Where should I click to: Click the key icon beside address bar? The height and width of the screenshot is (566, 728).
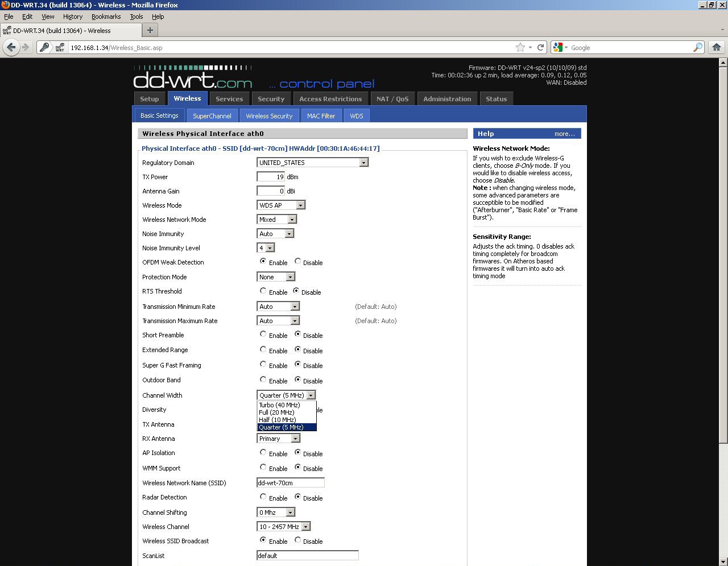pos(44,47)
